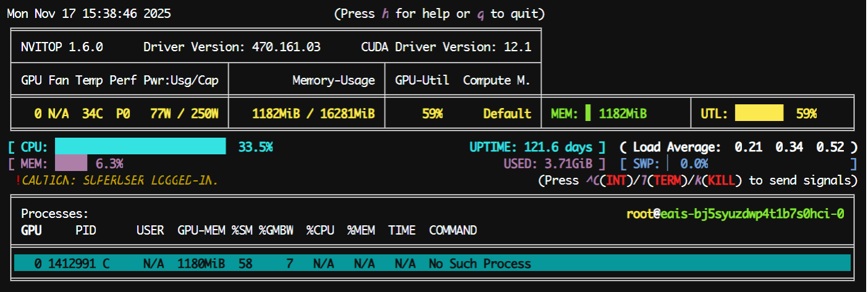The width and height of the screenshot is (868, 292).
Task: Click the purple host MEM bar
Action: pos(71,163)
